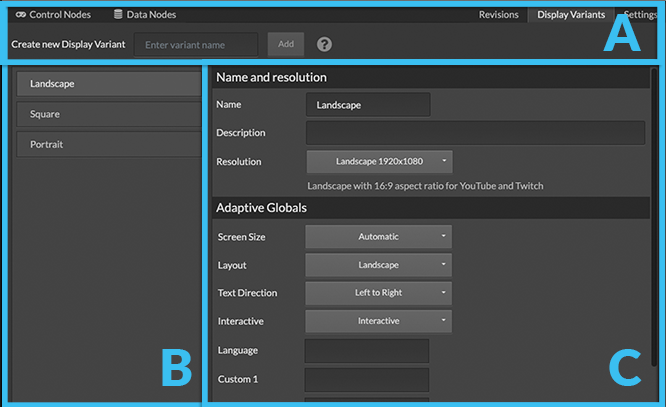666x407 pixels.
Task: Click the Control Nodes gamepad icon
Action: pos(20,14)
